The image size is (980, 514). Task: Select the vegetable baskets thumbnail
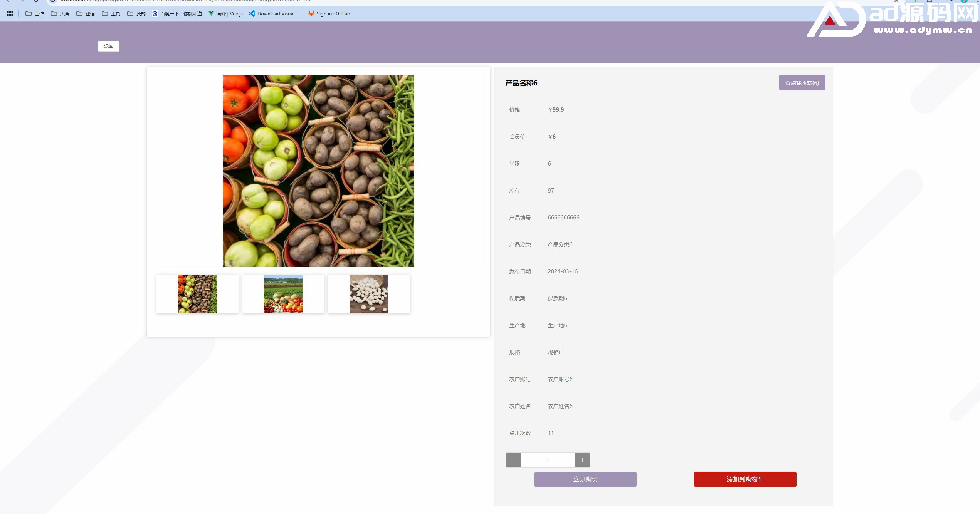tap(197, 294)
